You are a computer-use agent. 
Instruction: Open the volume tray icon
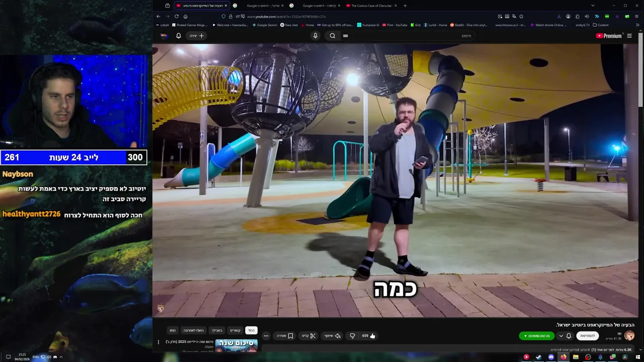coord(49,357)
